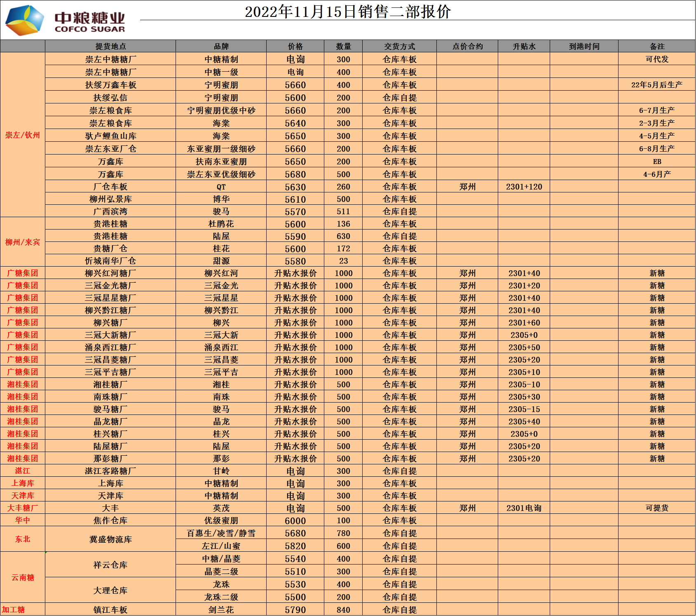Select the 可代发 remark cell

point(657,59)
